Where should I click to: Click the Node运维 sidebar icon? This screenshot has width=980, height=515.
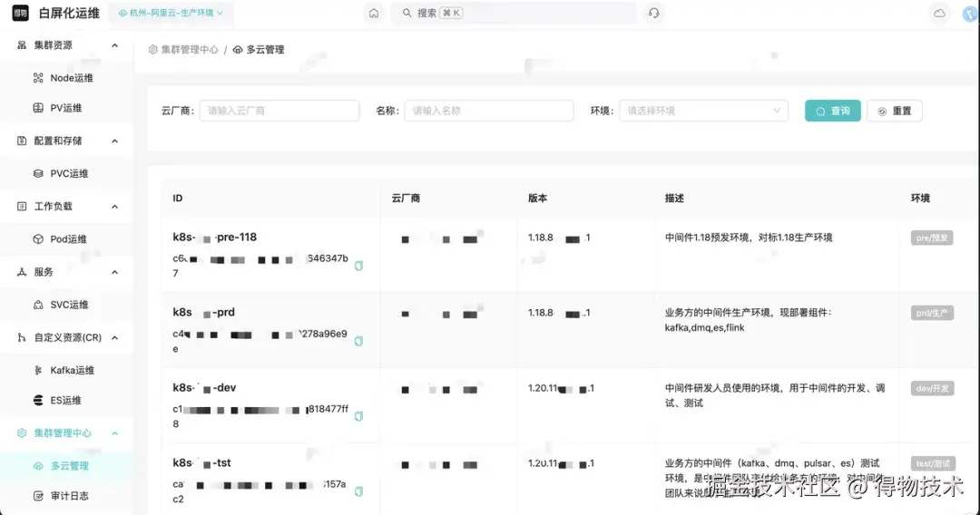point(38,78)
